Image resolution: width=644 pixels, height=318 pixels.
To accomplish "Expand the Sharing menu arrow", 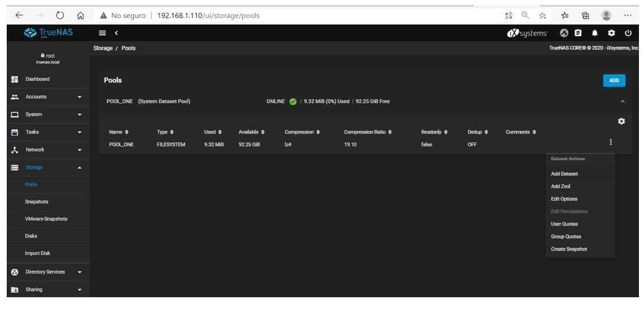I will 80,289.
